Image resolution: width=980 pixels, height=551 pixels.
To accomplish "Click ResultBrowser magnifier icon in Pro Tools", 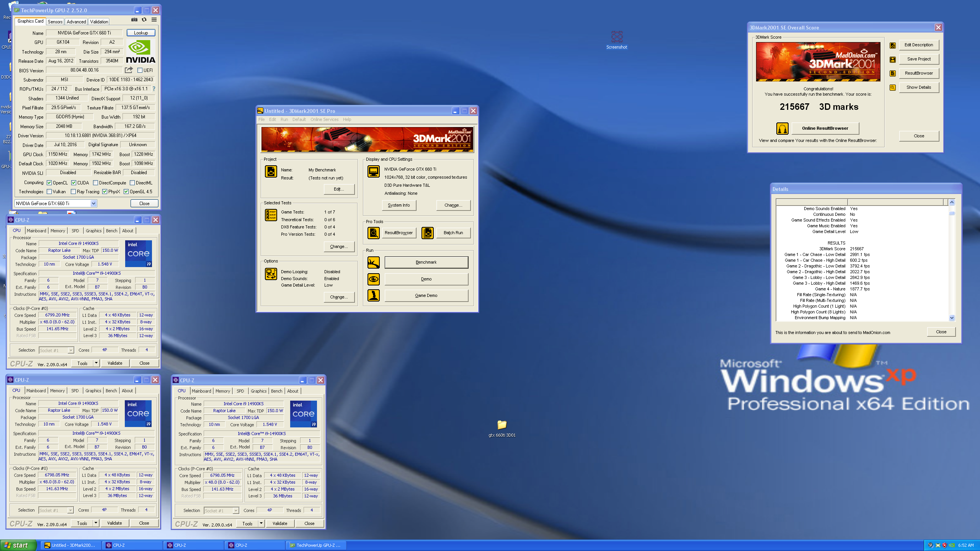I will click(x=374, y=233).
